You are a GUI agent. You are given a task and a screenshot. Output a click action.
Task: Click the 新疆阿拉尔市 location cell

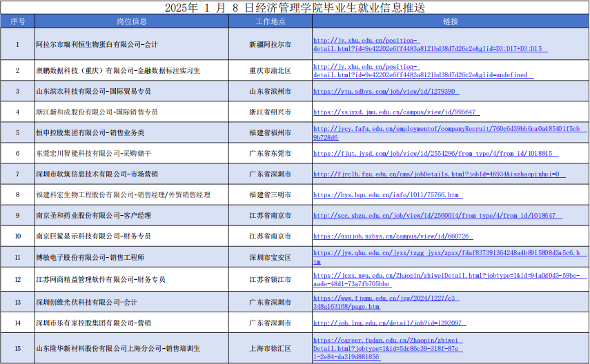(270, 44)
